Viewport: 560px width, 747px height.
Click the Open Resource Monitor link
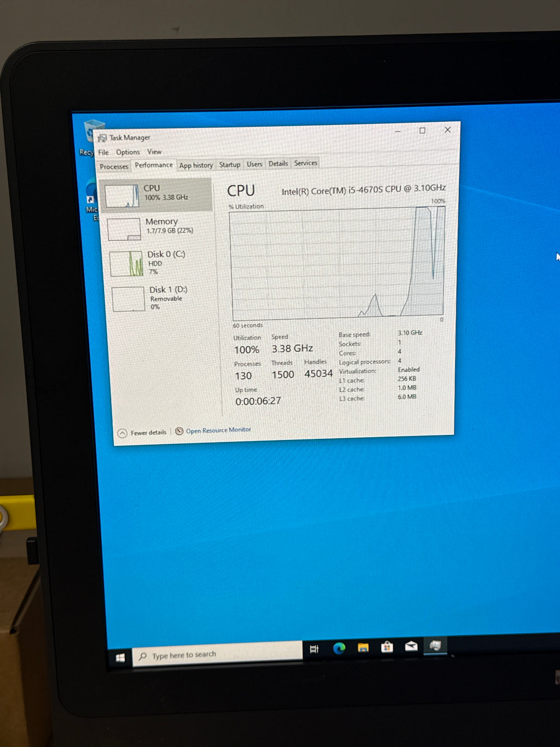(218, 431)
